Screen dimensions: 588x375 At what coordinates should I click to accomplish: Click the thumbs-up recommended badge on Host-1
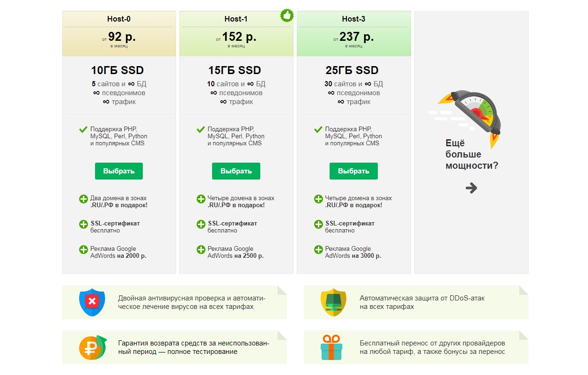286,16
